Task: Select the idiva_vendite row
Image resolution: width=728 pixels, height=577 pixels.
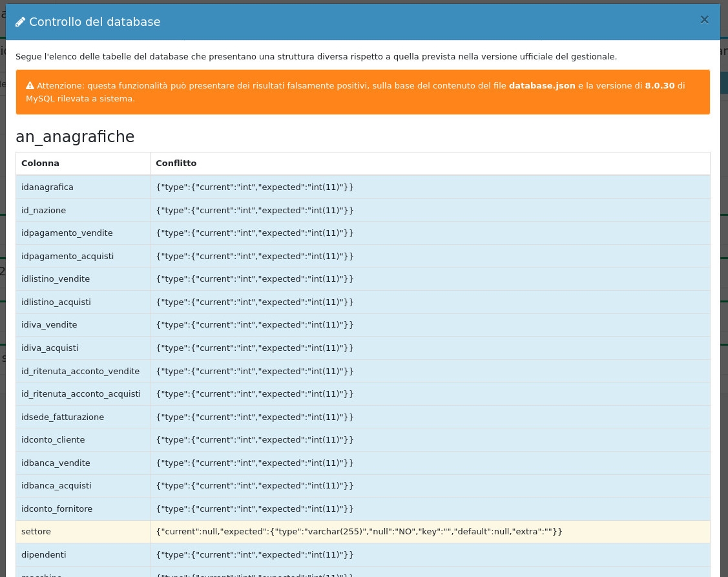Action: point(49,325)
